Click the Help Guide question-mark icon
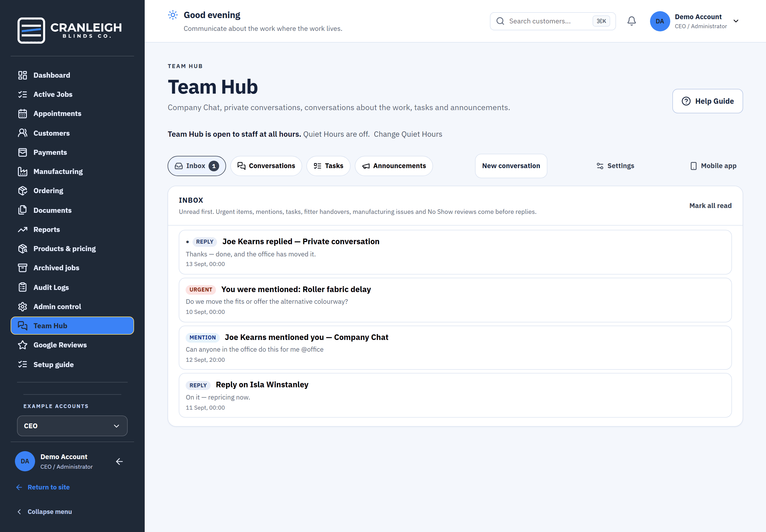 pyautogui.click(x=686, y=101)
